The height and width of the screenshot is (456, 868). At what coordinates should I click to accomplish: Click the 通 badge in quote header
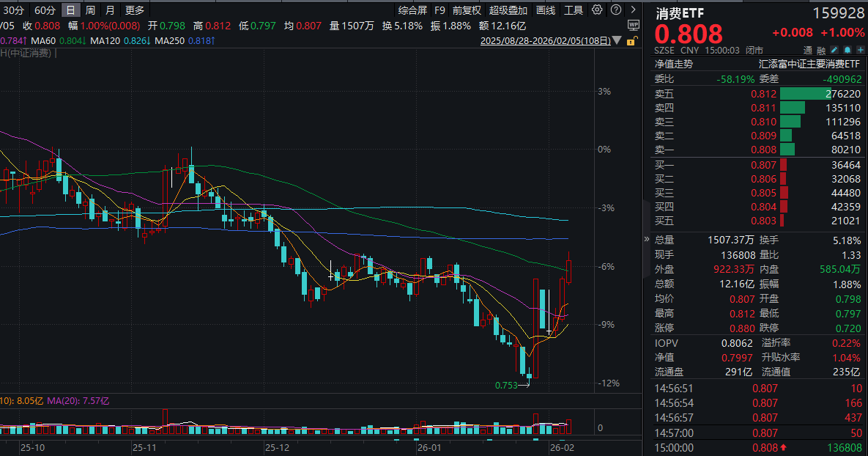tap(809, 50)
